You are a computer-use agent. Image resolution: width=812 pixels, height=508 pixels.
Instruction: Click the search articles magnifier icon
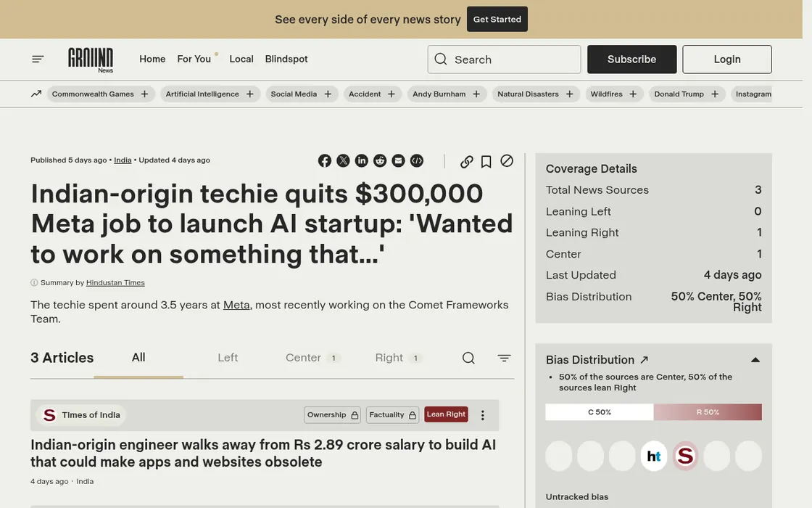[x=468, y=358]
